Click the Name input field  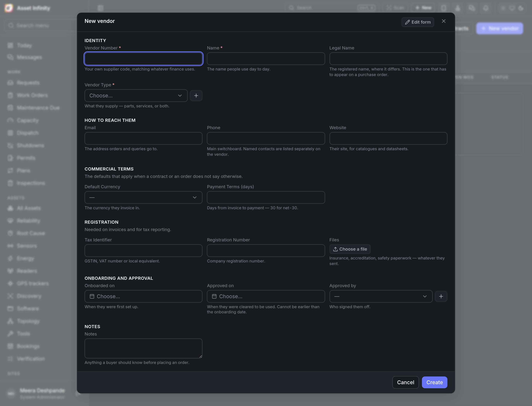[266, 59]
